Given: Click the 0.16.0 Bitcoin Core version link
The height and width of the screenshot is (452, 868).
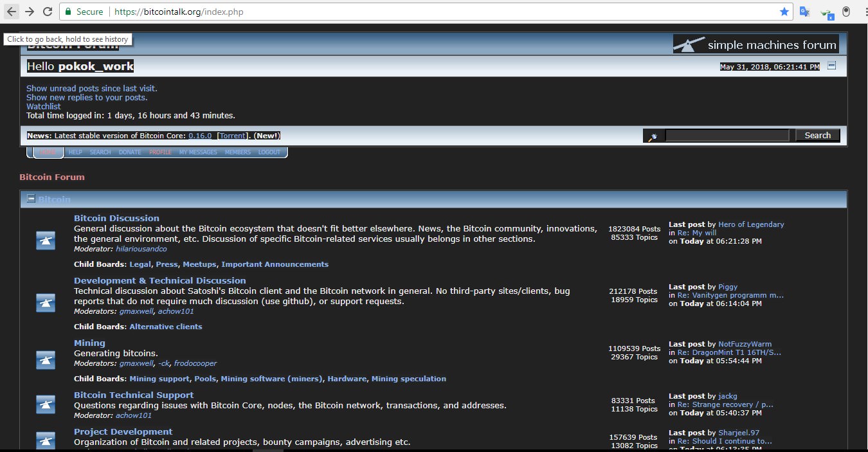Looking at the screenshot, I should (200, 136).
